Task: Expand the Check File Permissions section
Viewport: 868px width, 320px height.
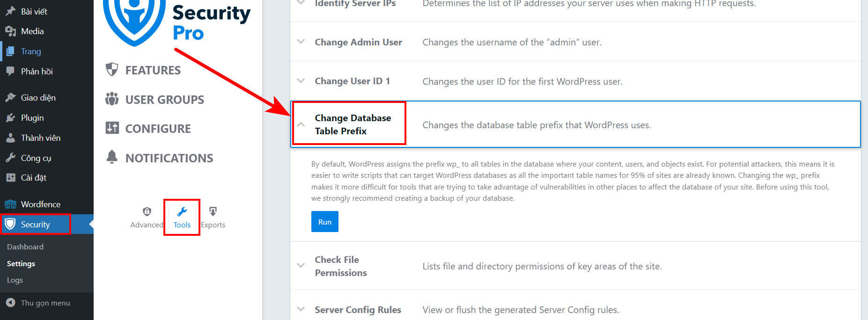Action: [301, 266]
